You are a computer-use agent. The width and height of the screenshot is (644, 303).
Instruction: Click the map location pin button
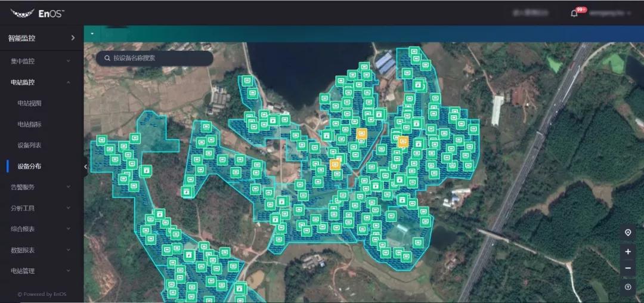(627, 233)
